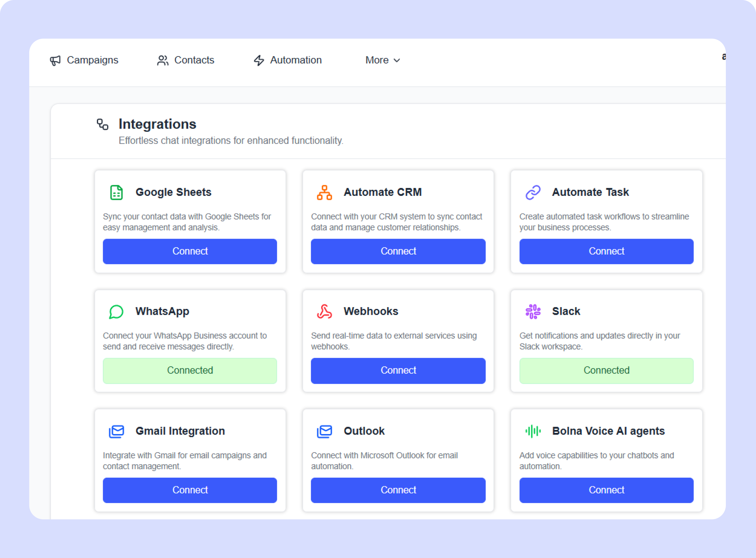
Task: Click the Outlook envelope icon
Action: (324, 431)
